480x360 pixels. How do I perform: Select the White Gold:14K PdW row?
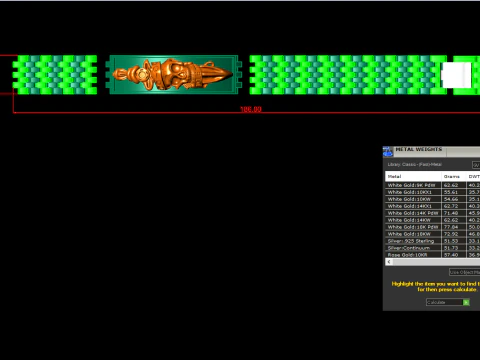pos(433,213)
